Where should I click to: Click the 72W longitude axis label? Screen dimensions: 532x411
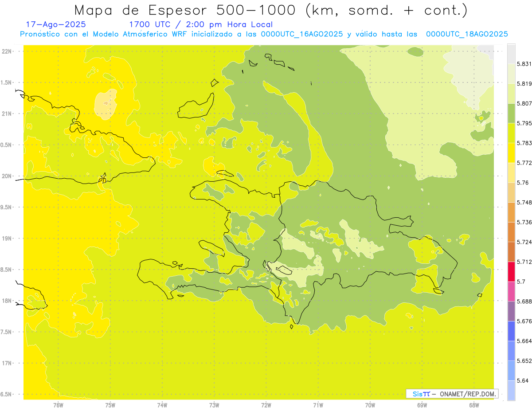(266, 405)
